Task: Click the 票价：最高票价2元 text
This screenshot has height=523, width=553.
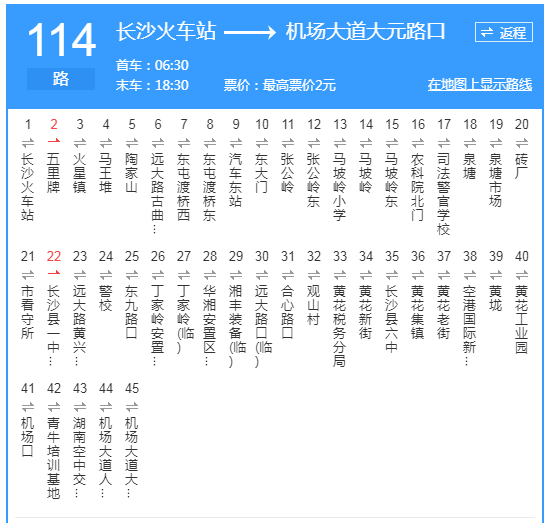Action: click(x=280, y=85)
